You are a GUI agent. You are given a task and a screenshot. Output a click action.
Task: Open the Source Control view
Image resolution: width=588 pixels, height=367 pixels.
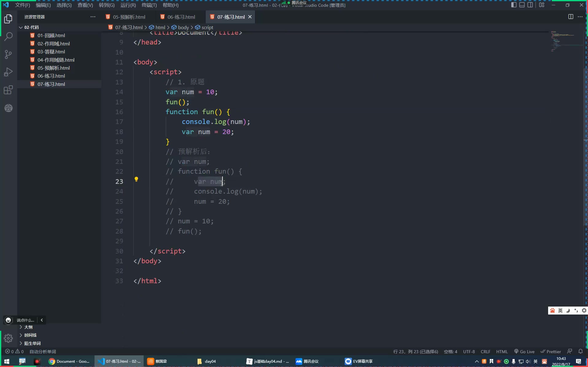tap(8, 54)
